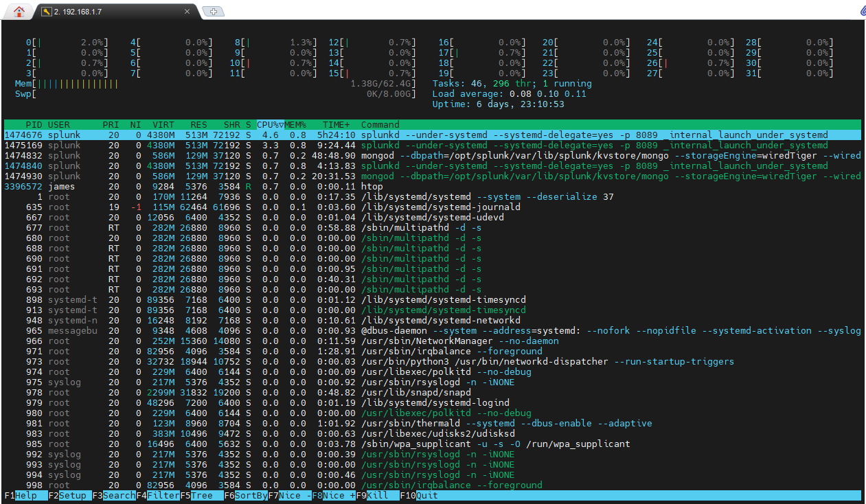Sort processes by the USER column header
The width and height of the screenshot is (866, 504).
[x=59, y=125]
